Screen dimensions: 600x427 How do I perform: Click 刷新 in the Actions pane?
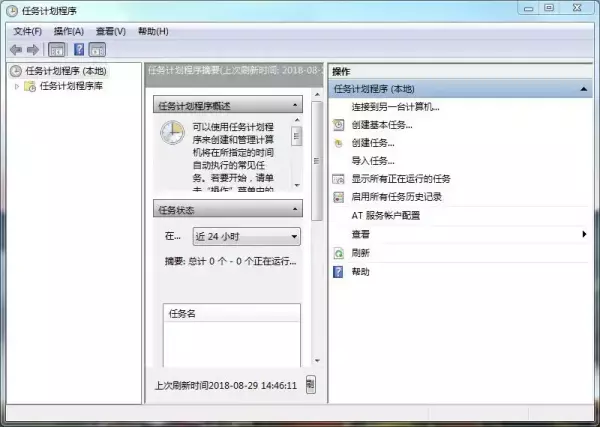tap(360, 253)
